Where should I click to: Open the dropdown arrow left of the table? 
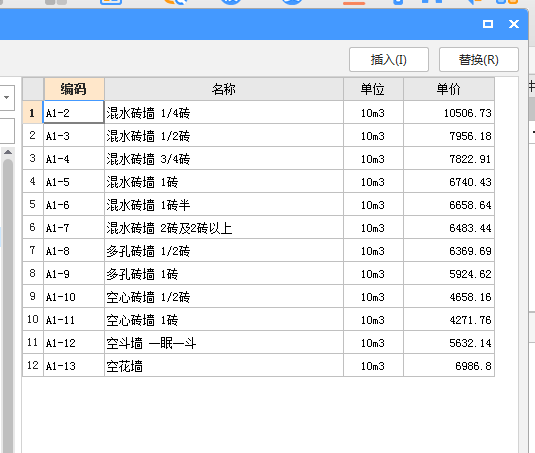coord(6,98)
